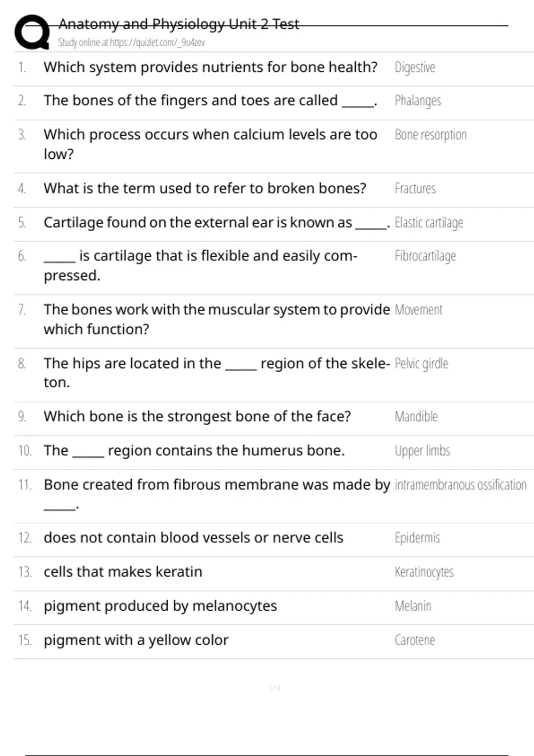
Task: Click the term "Fractures"
Action: click(415, 189)
